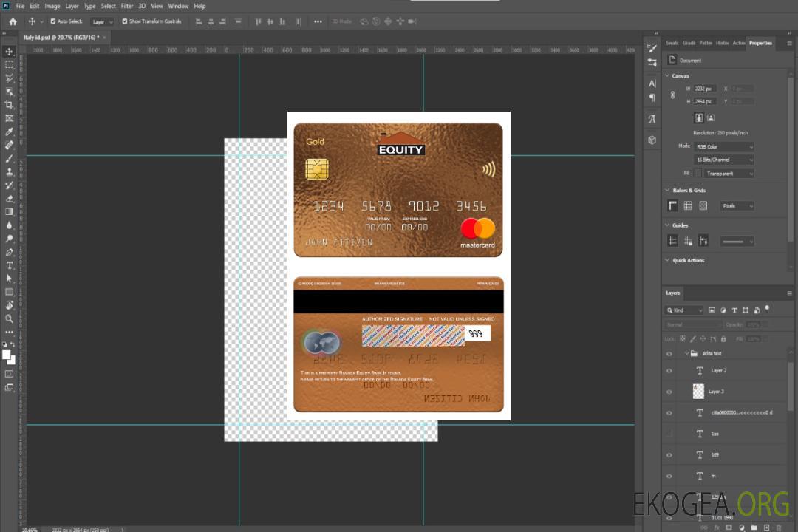Open the Pixels ruler units dropdown
The image size is (798, 532).
[737, 205]
